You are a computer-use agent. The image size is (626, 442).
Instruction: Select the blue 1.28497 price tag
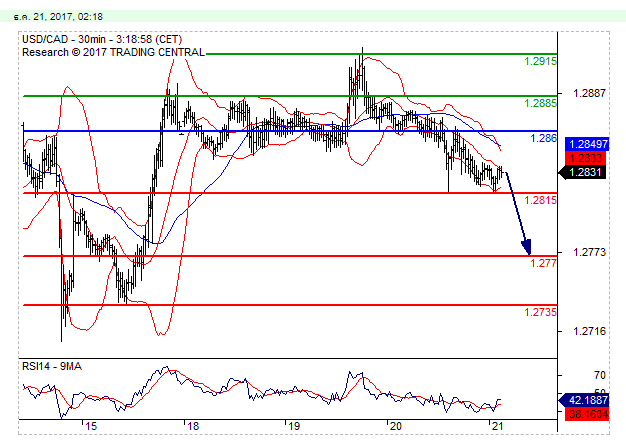tap(587, 144)
